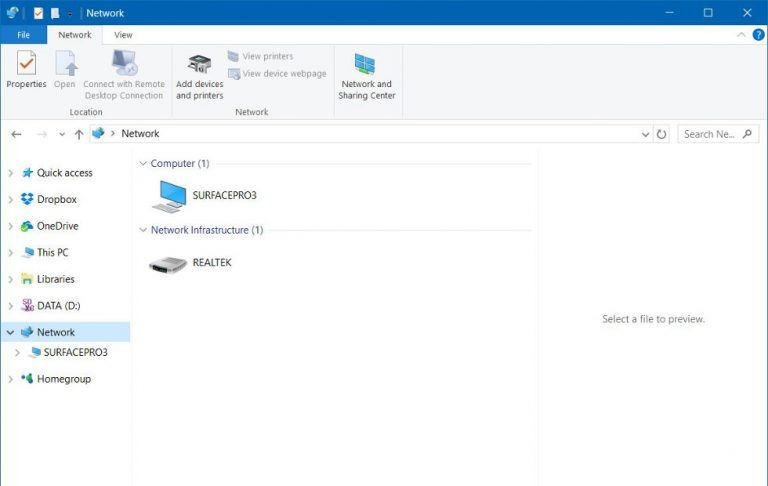Expand the This PC node
768x486 pixels.
click(10, 252)
